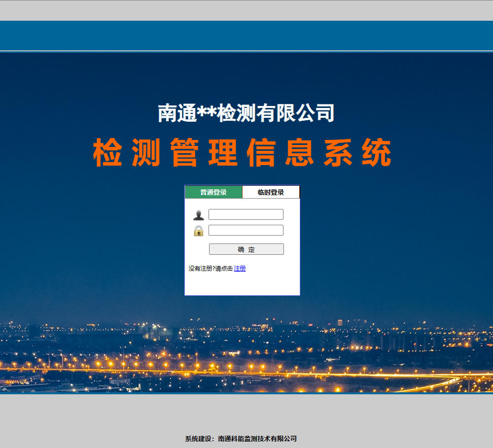Click the character 统 in orange heading

click(377, 153)
